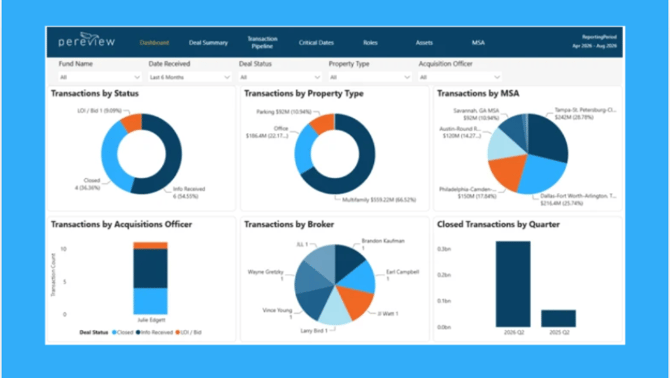
Task: Click the Transactions by Property Type title
Action: (x=304, y=93)
